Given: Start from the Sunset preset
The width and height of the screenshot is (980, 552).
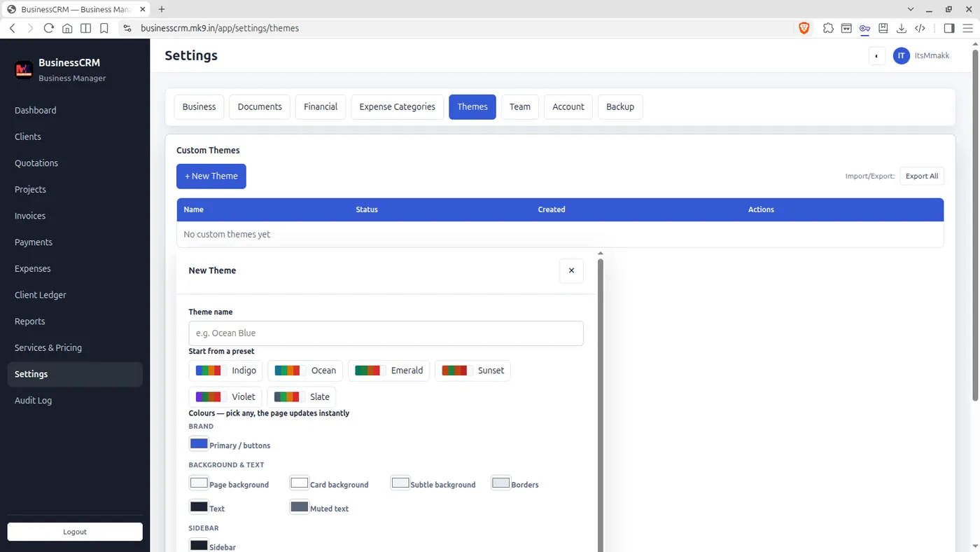Looking at the screenshot, I should pyautogui.click(x=472, y=371).
